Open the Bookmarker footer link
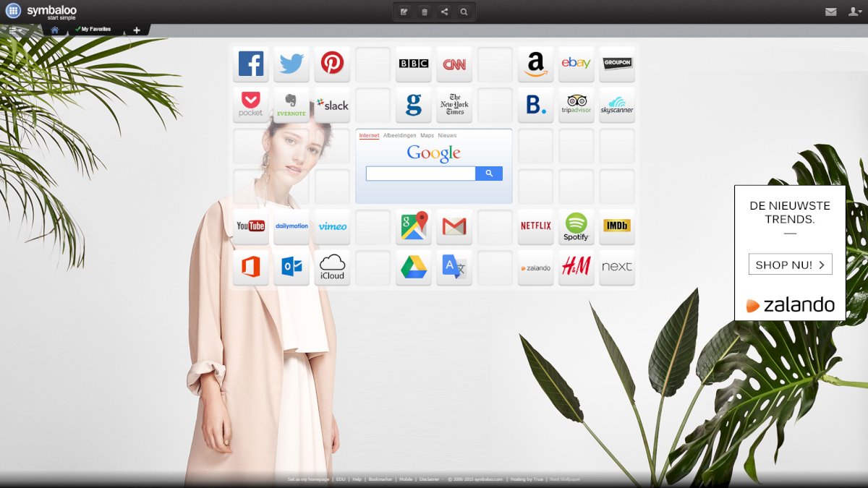 pyautogui.click(x=380, y=479)
